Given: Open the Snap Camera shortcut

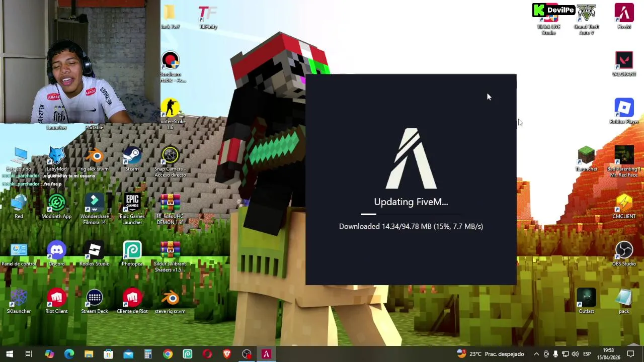Looking at the screenshot, I should (170, 162).
